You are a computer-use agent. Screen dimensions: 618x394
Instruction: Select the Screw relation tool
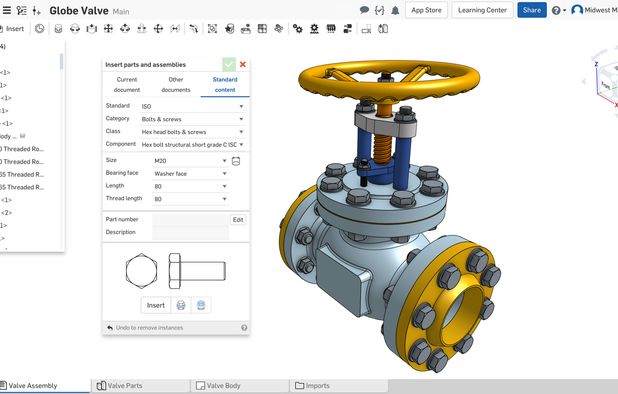pos(331,29)
